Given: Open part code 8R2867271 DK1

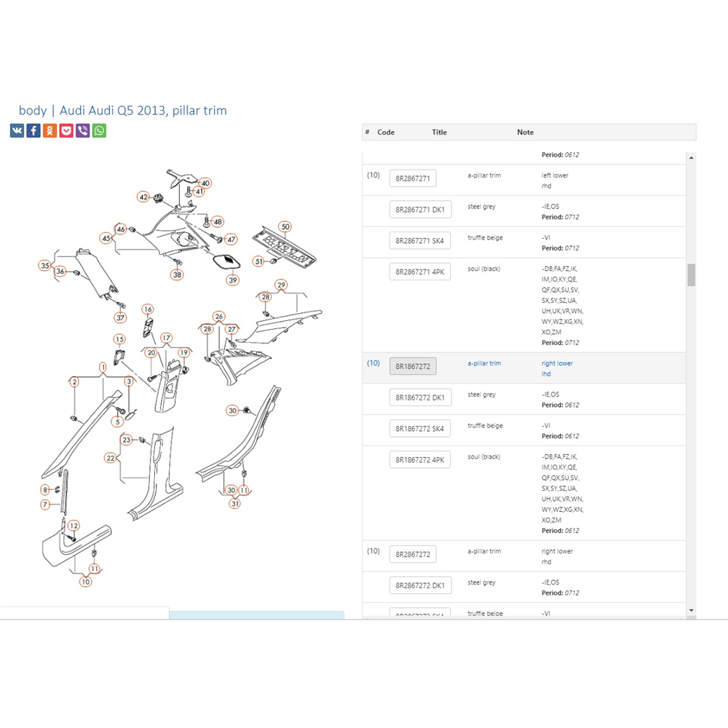Looking at the screenshot, I should point(420,210).
